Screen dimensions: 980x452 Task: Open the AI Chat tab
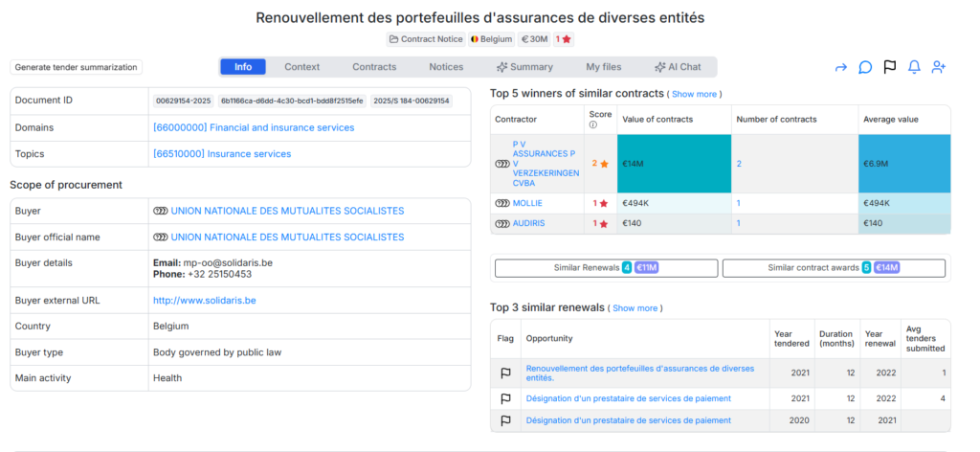coord(678,67)
